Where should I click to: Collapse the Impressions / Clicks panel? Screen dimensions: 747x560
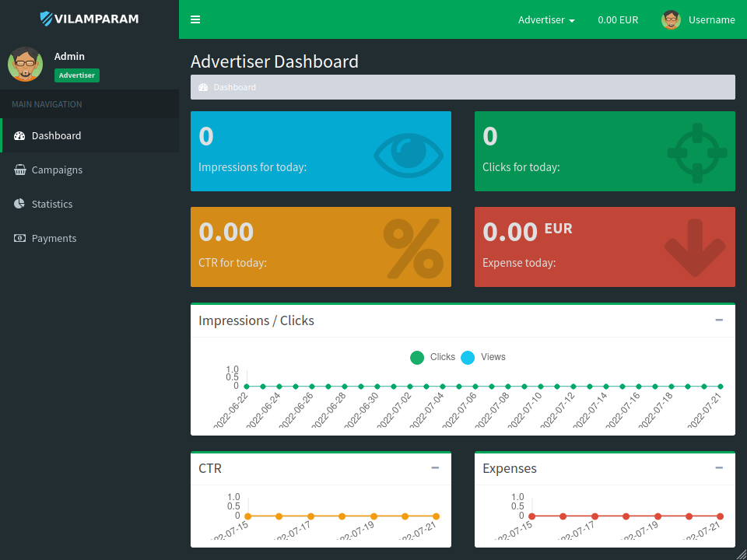[719, 320]
